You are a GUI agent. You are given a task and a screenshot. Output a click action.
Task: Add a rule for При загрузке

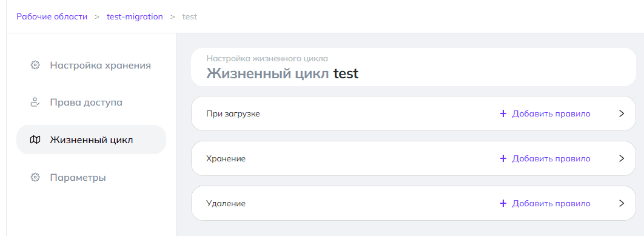pos(545,113)
